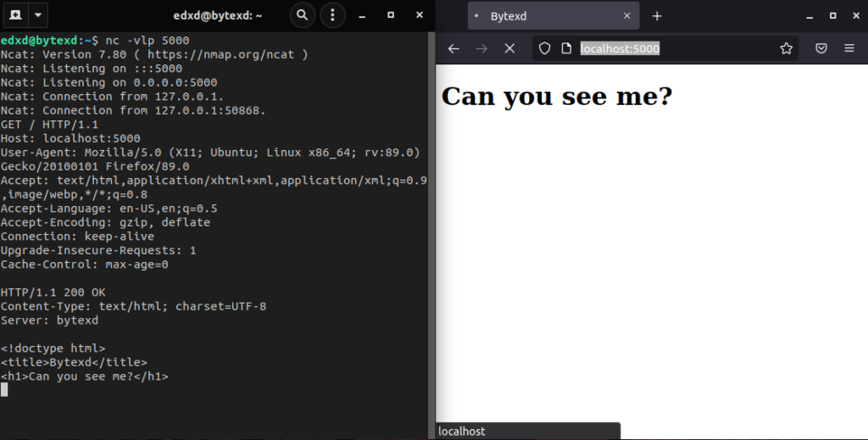Minimize the terminal window

tap(362, 15)
